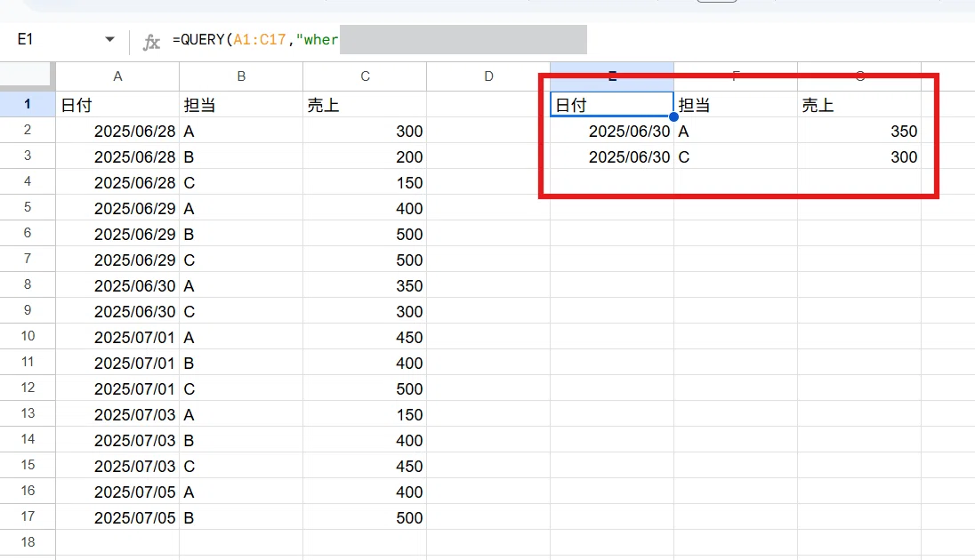Image resolution: width=975 pixels, height=560 pixels.
Task: Click the fx function icon
Action: tap(151, 42)
